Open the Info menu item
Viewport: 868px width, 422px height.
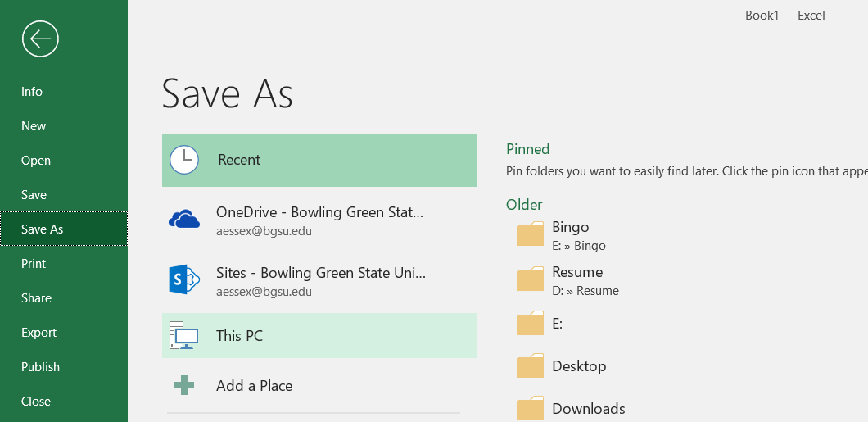tap(32, 92)
